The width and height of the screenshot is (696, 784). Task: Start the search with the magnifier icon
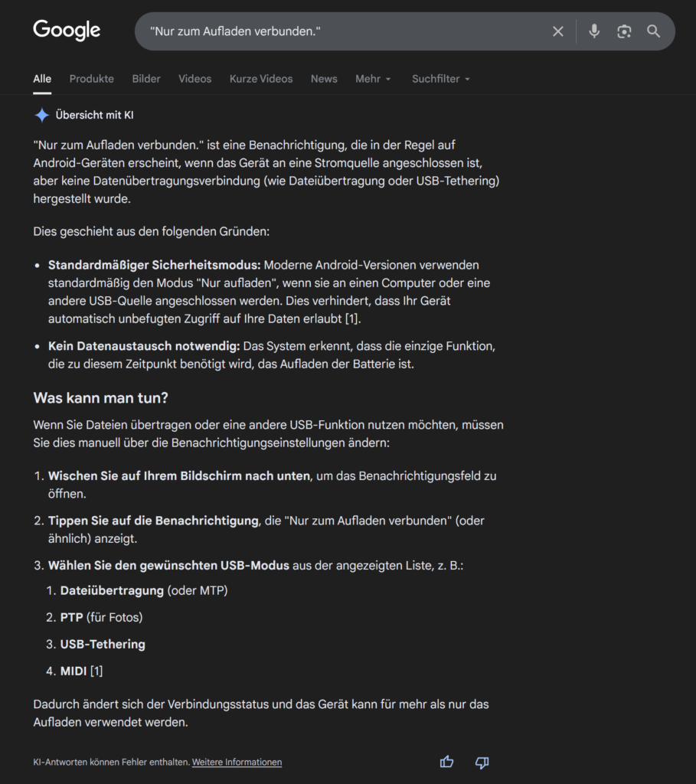pyautogui.click(x=653, y=31)
